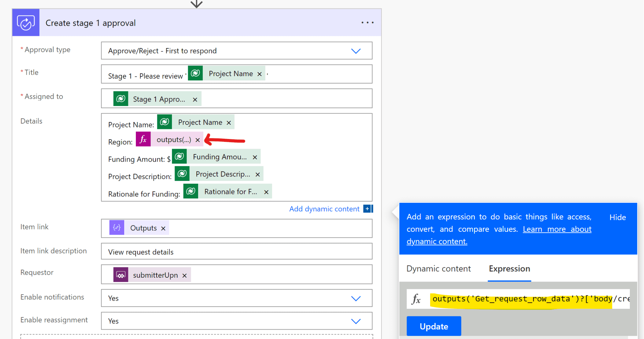Click the Funding Amount dynamic content icon
The width and height of the screenshot is (644, 339).
coord(179,156)
